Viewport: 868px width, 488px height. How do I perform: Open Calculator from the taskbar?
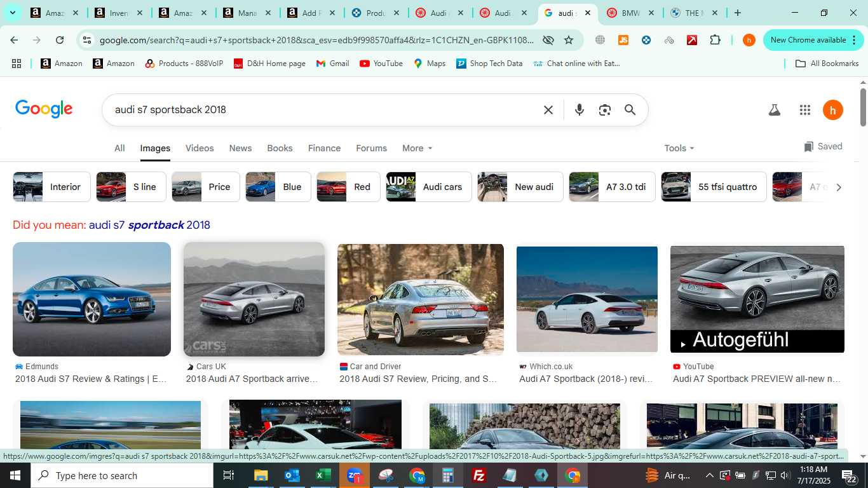pyautogui.click(x=448, y=475)
